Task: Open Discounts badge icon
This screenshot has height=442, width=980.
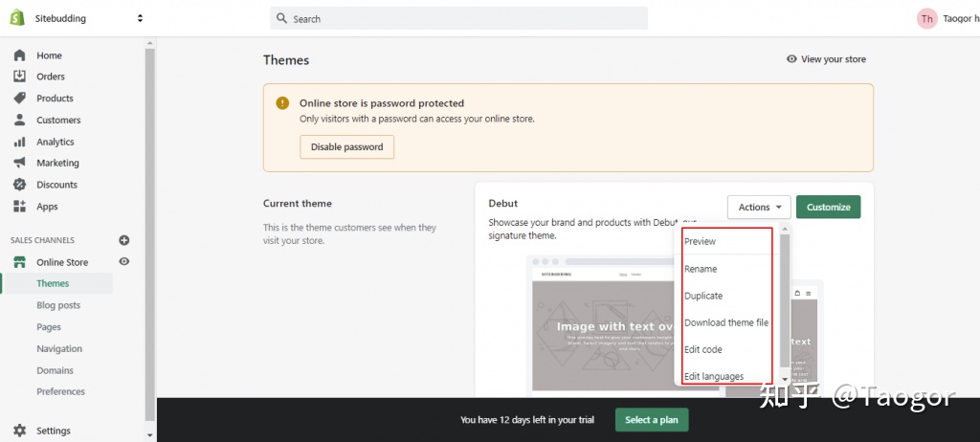Action: click(19, 185)
